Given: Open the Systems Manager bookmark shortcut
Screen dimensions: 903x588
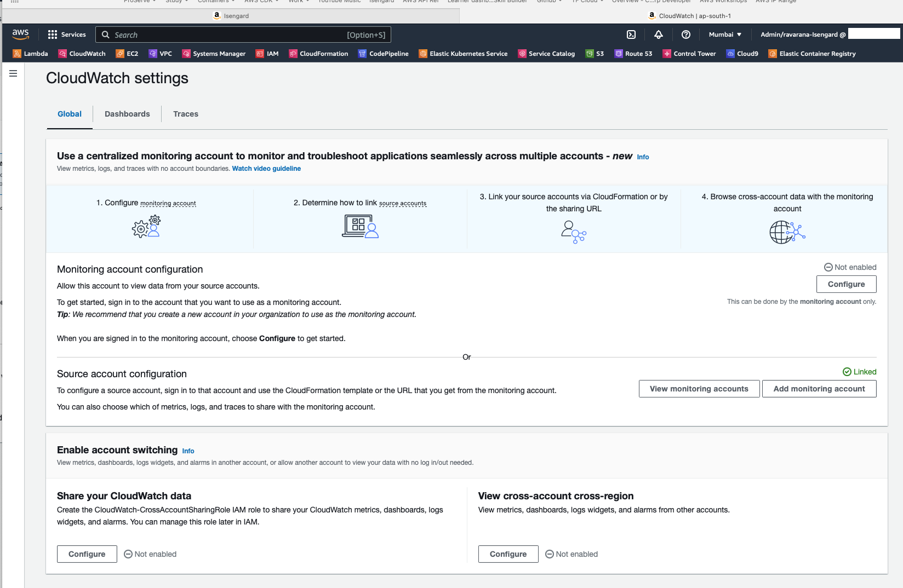Looking at the screenshot, I should (214, 54).
